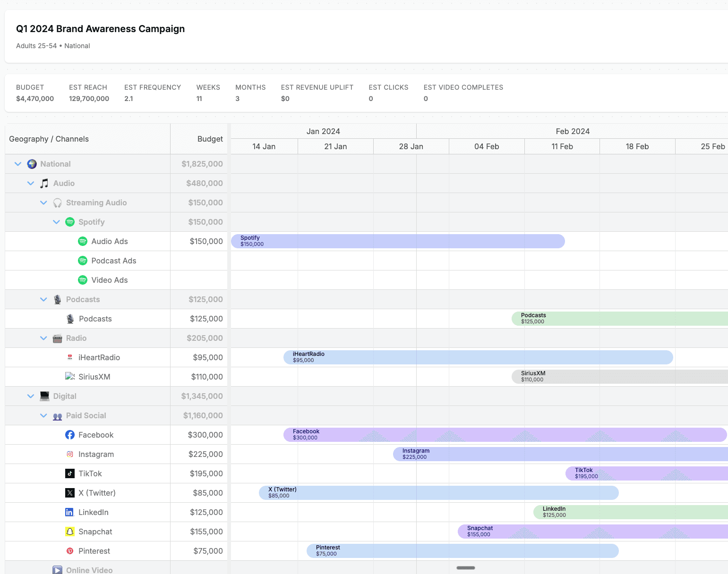Collapse the Streaming Audio group
Viewport: 728px width, 574px height.
tap(43, 203)
